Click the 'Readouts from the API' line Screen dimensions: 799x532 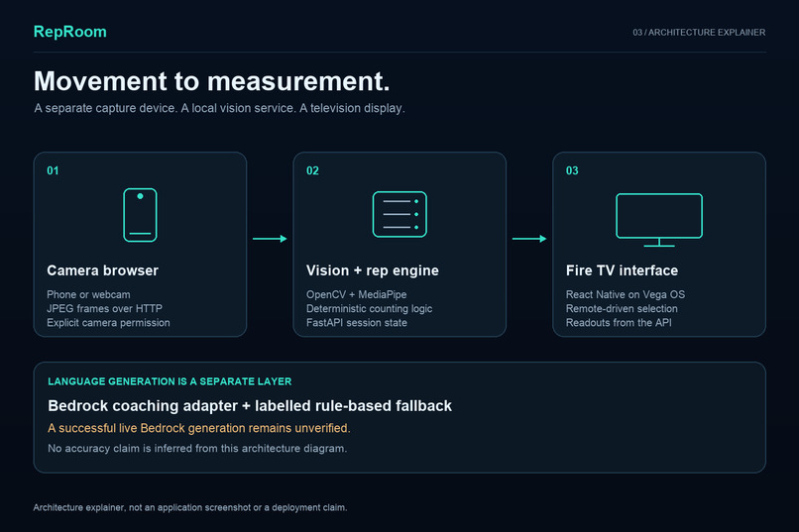point(619,323)
